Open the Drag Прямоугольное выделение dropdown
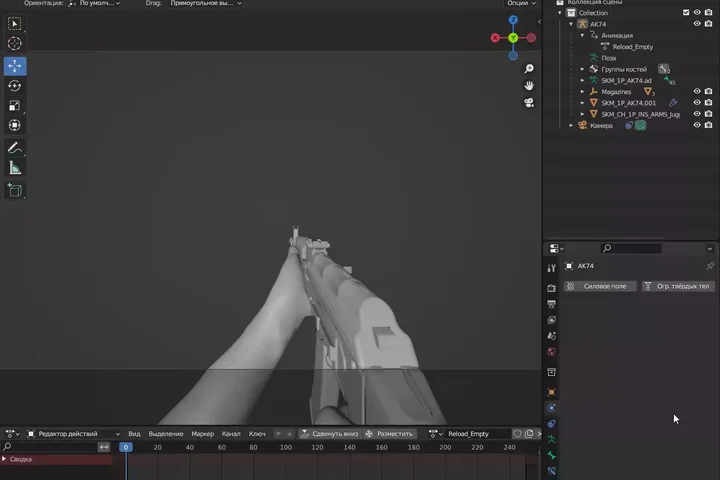 (x=205, y=3)
